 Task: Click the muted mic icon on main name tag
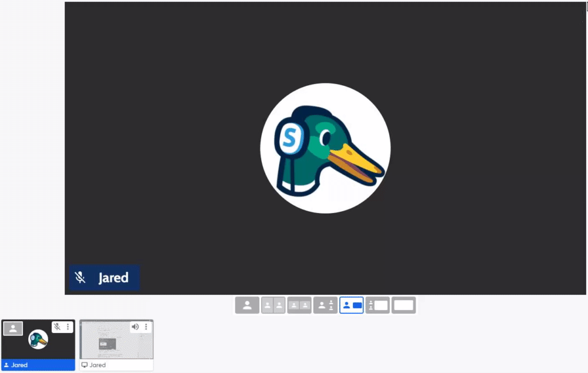(81, 278)
